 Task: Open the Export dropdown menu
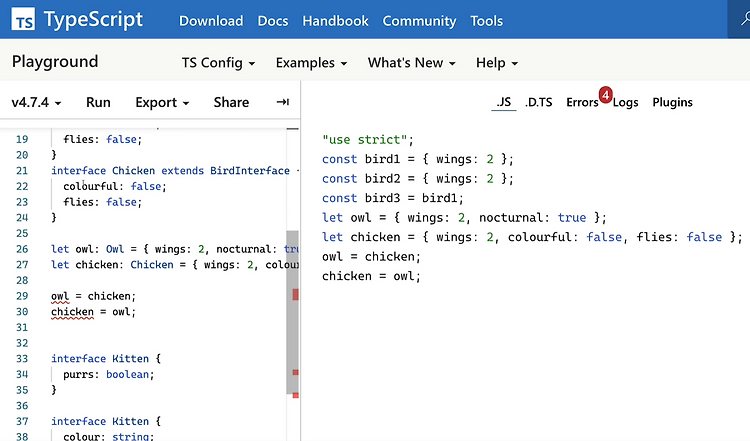pos(162,102)
